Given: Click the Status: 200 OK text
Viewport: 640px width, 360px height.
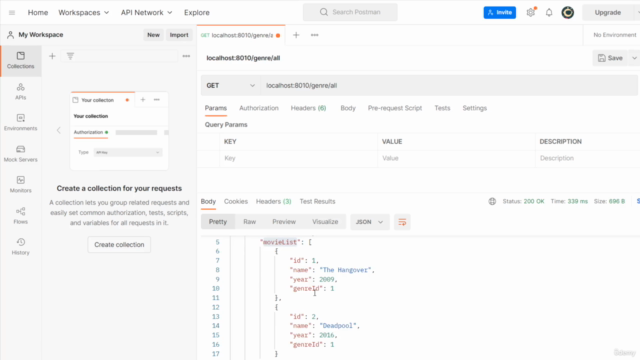Looking at the screenshot, I should [x=523, y=201].
